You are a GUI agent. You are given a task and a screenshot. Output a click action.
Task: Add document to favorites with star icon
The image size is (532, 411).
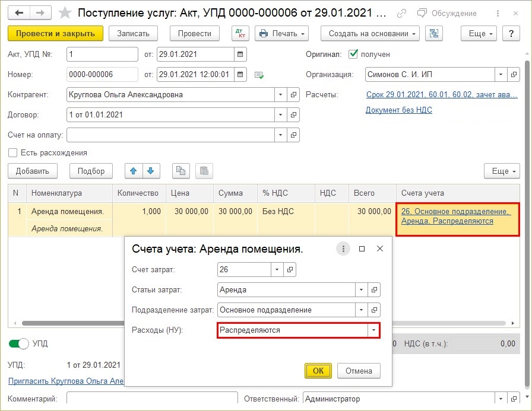pos(65,12)
